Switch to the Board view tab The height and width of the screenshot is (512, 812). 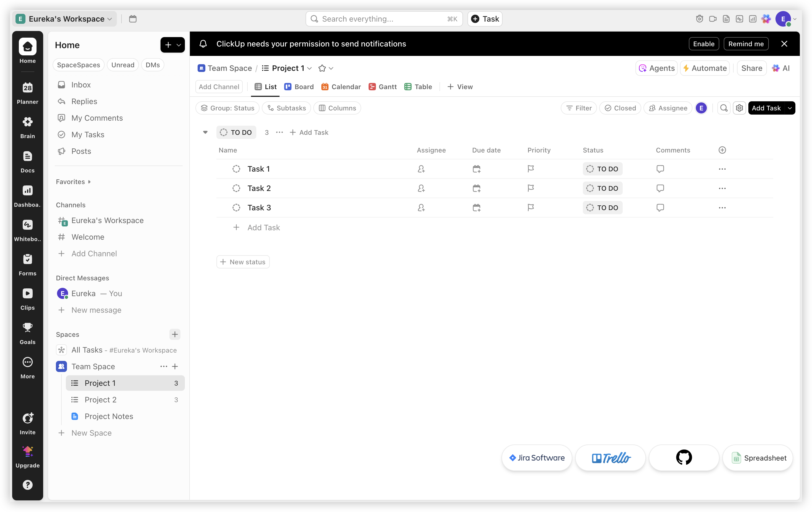[x=299, y=87]
